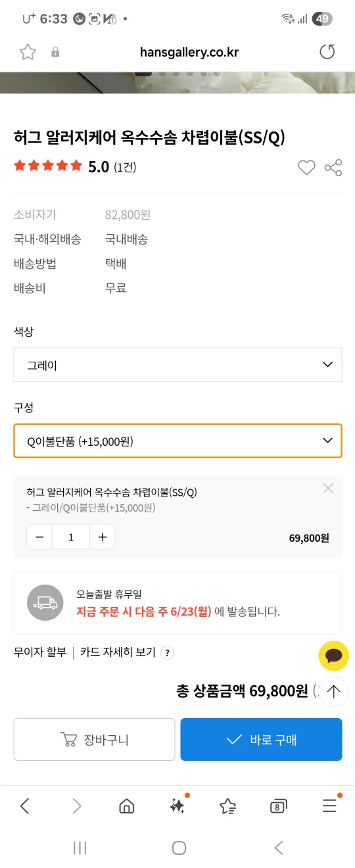
Task: Open browser bookmarks list
Action: click(227, 806)
